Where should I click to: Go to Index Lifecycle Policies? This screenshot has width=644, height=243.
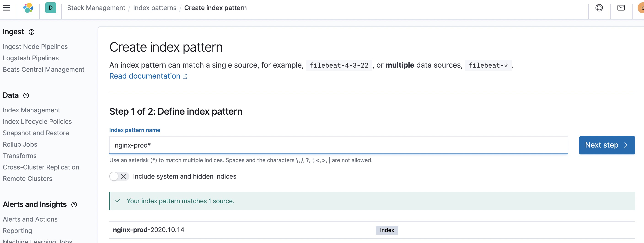tap(37, 122)
